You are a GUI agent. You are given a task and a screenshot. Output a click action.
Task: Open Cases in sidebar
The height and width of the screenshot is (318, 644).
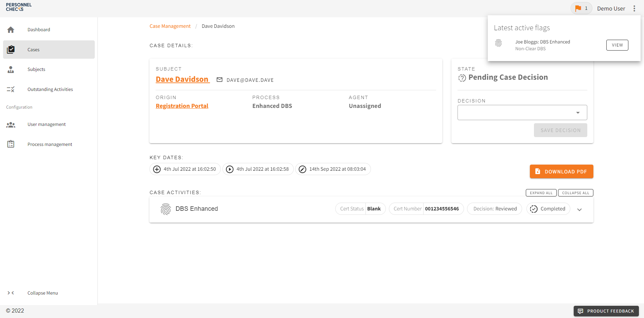(x=49, y=50)
